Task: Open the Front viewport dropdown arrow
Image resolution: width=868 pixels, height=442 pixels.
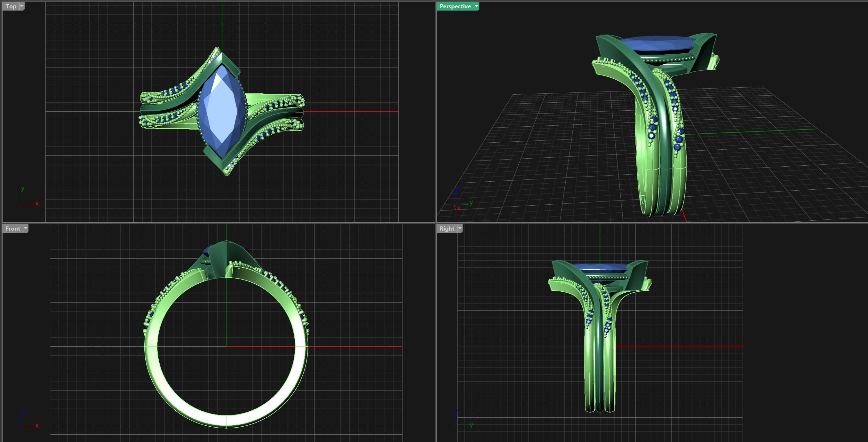Action: point(26,228)
